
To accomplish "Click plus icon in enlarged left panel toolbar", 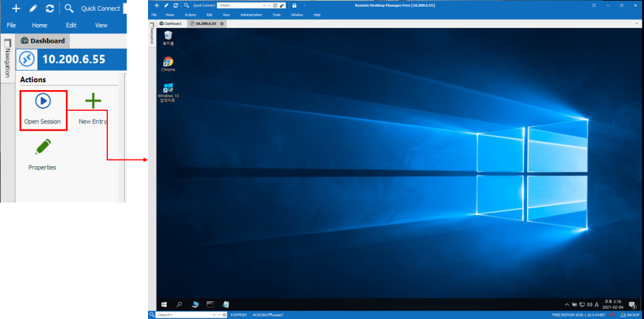I will pyautogui.click(x=16, y=8).
